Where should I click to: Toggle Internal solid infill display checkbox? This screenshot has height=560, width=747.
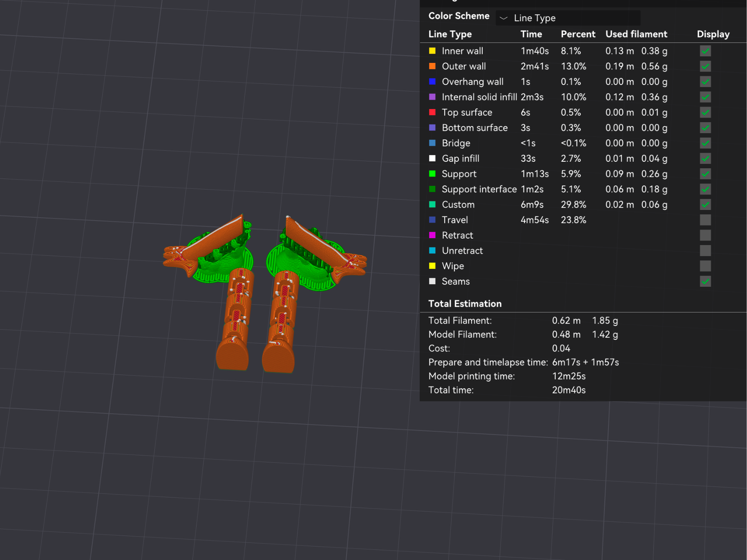[x=705, y=97]
